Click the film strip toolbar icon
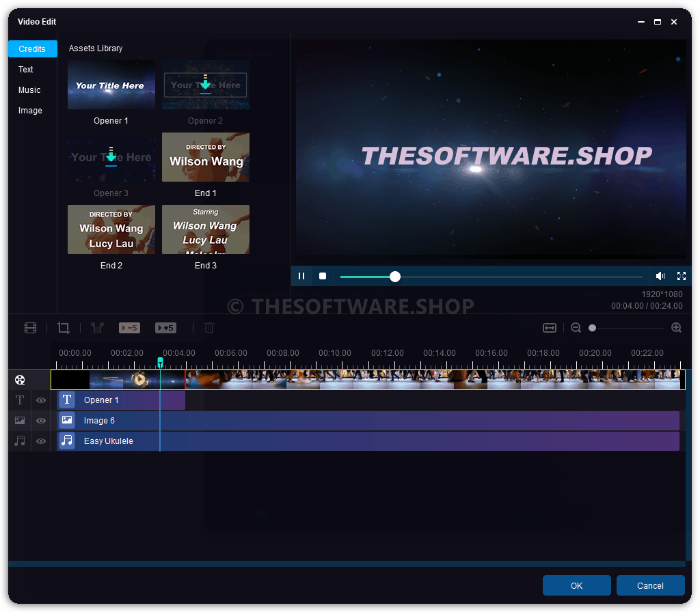 click(x=30, y=329)
